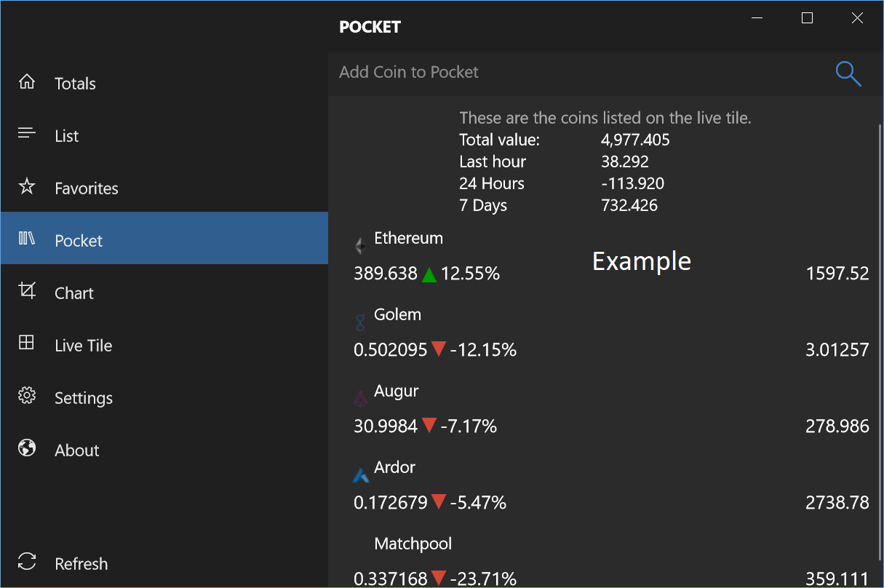The width and height of the screenshot is (884, 588).
Task: Select the Live Tile grid icon
Action: click(27, 343)
